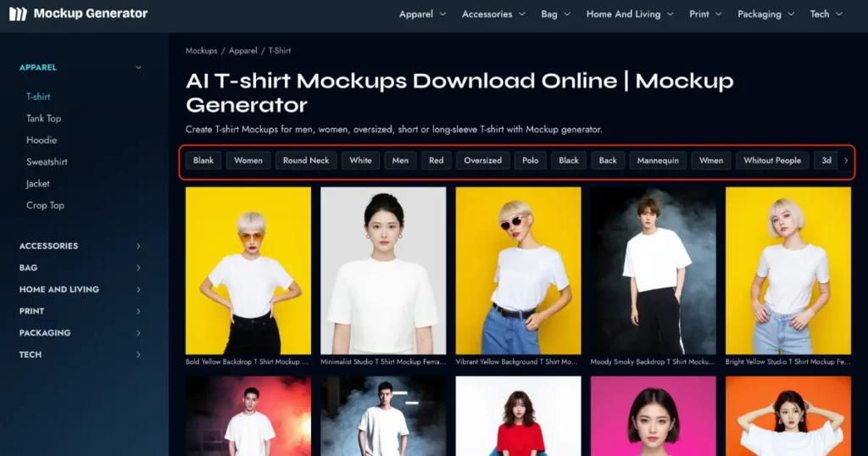The image size is (868, 456).
Task: Open the Print menu in header
Action: pyautogui.click(x=705, y=14)
